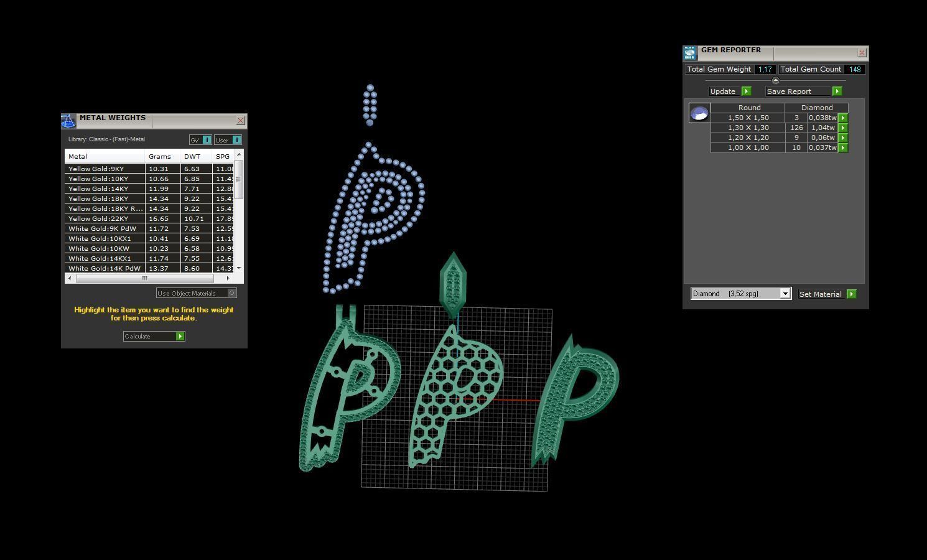The height and width of the screenshot is (560, 927).
Task: Click the green arrow next to Set Material
Action: [852, 294]
